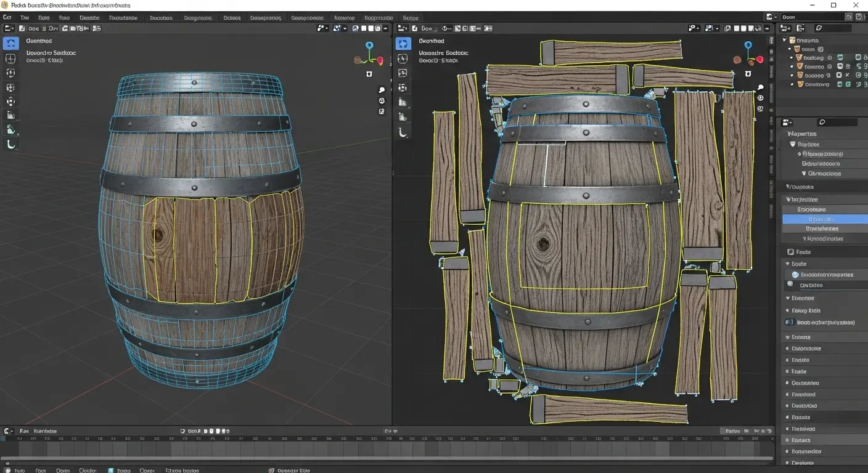Activate the blue select tool in right viewport
Viewport: 868px width, 473px height.
[x=403, y=43]
